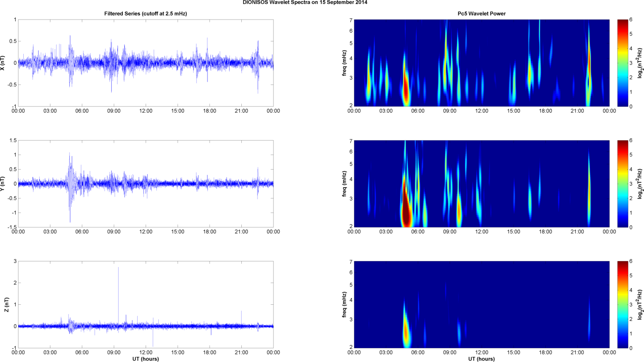Click the '18:00' tick under the Y spectrogram

point(545,232)
